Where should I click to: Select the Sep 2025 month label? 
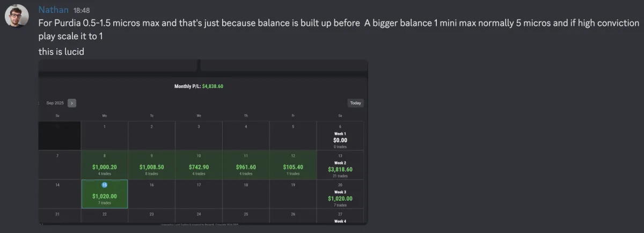tap(55, 103)
